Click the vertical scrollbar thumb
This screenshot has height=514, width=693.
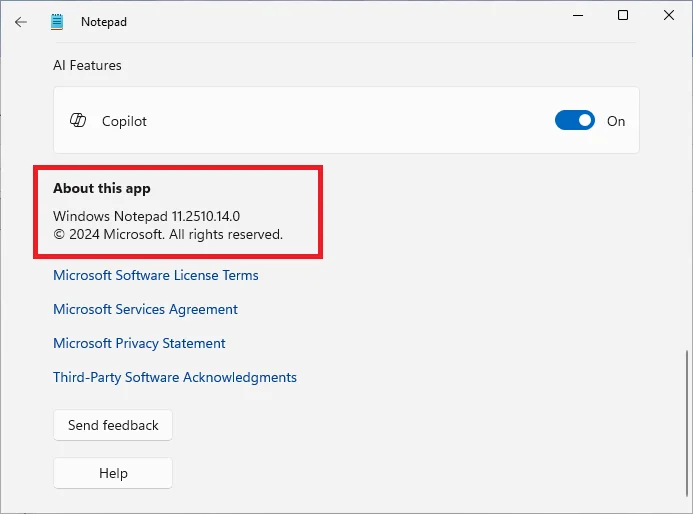(686, 422)
